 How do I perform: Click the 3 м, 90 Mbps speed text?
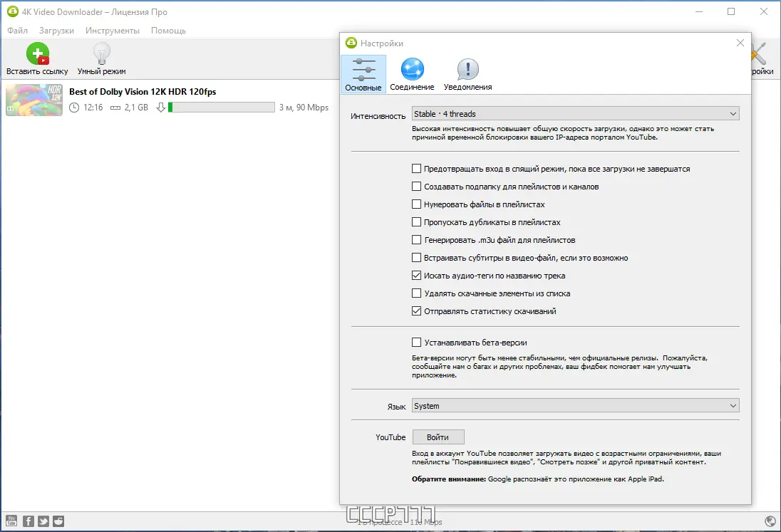click(x=304, y=108)
